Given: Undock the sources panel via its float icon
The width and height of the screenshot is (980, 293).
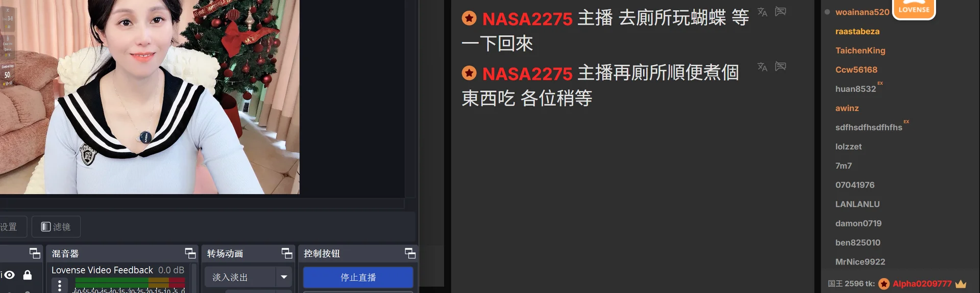Looking at the screenshot, I should pyautogui.click(x=35, y=253).
